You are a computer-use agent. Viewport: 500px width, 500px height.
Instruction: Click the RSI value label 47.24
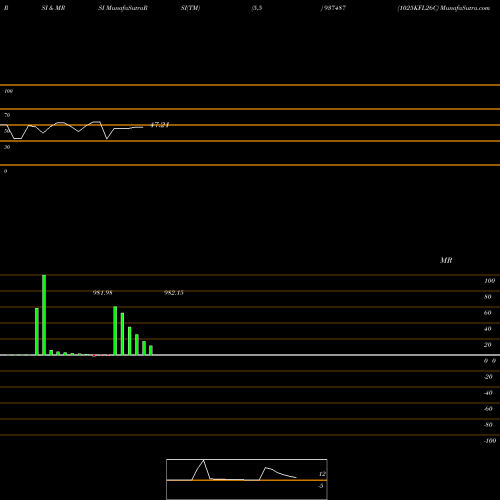tap(160, 125)
